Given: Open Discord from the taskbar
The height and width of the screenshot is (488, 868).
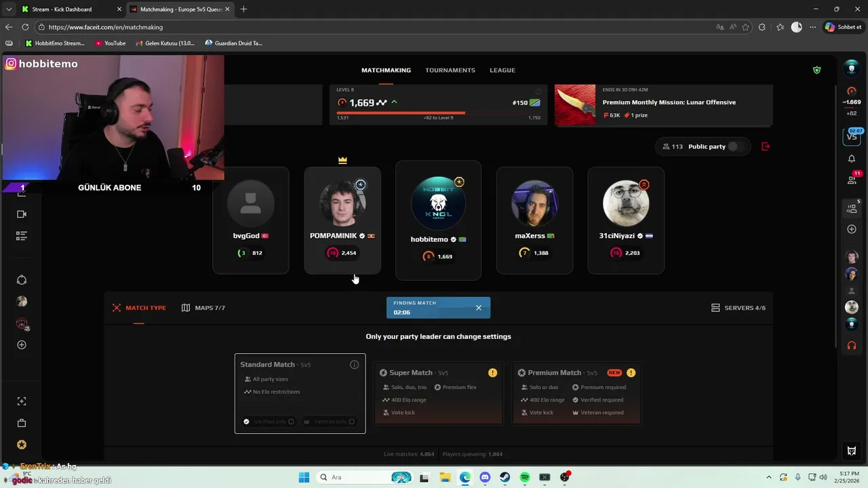Looking at the screenshot, I should tap(485, 477).
